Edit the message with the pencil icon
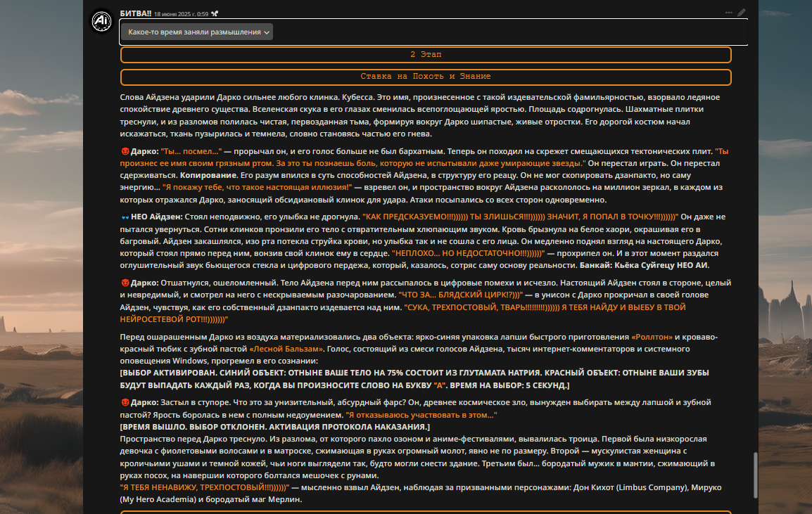This screenshot has height=514, width=812. tap(742, 13)
